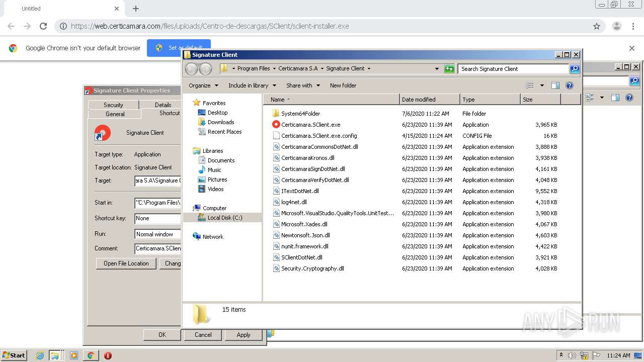This screenshot has height=362, width=644.
Task: Bookmark this page with the star icon
Action: click(x=597, y=26)
